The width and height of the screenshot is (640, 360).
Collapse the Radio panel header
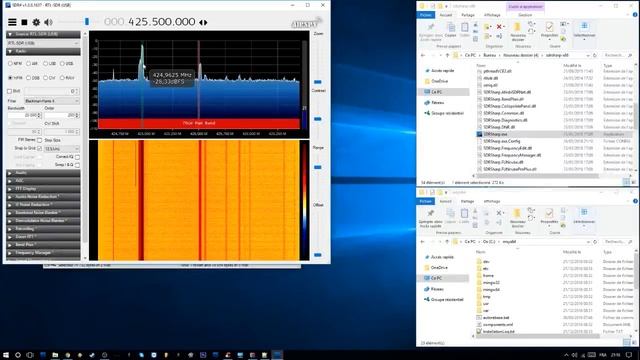pyautogui.click(x=43, y=51)
